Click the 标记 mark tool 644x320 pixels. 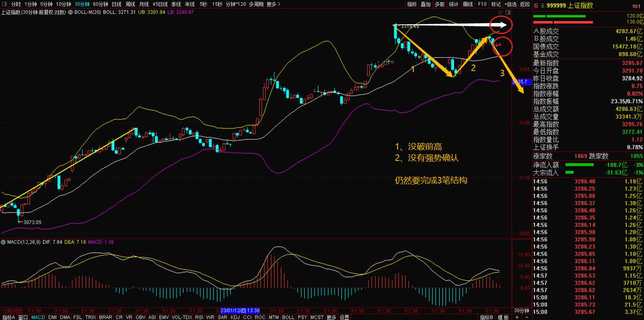tap(496, 4)
